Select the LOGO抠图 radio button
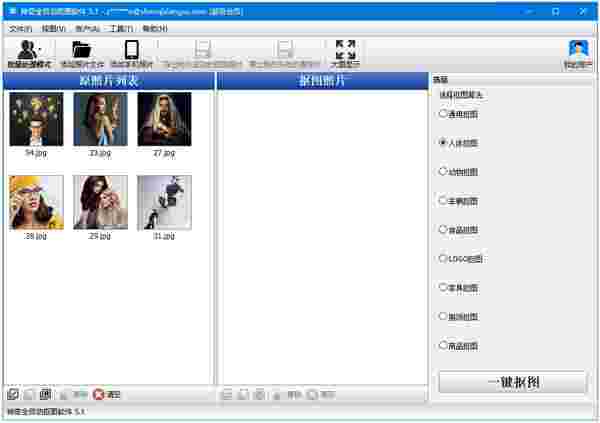 [443, 258]
